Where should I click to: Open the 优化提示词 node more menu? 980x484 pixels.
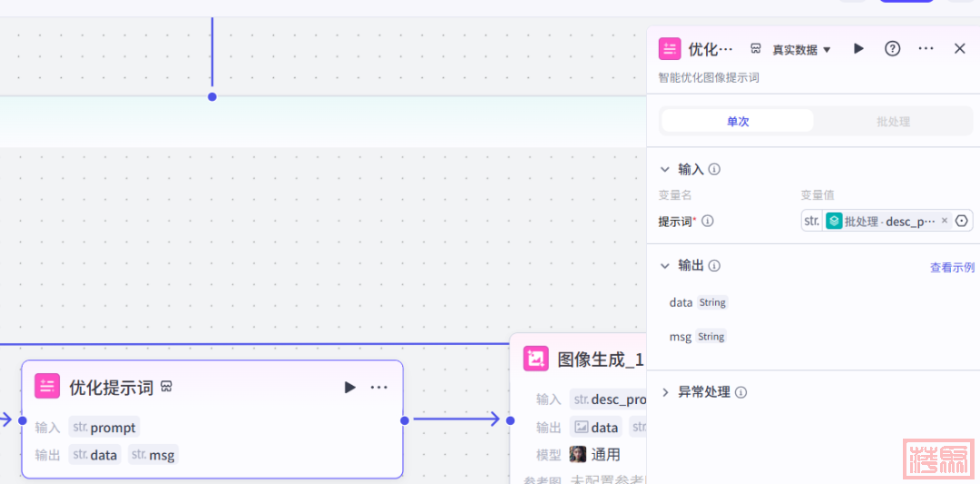(x=379, y=388)
